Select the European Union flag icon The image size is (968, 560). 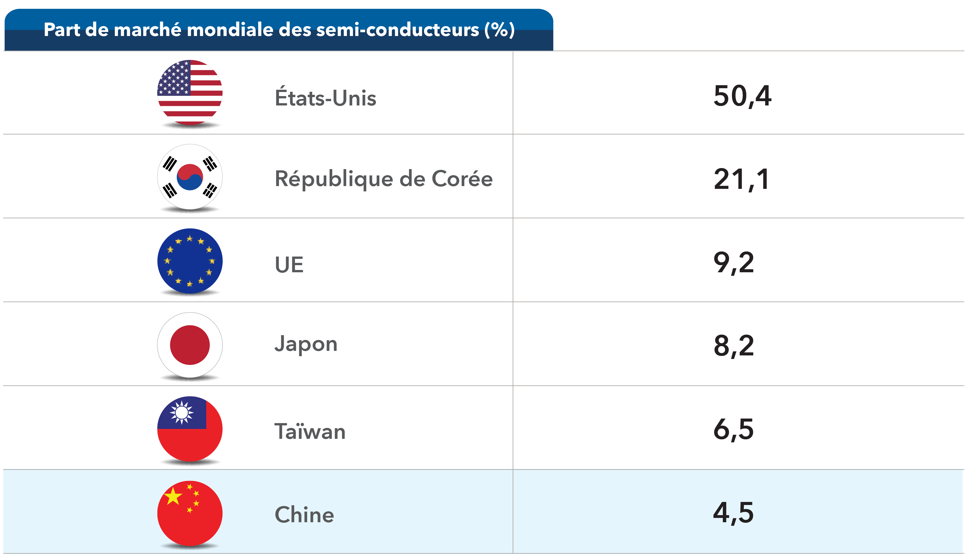pyautogui.click(x=190, y=261)
